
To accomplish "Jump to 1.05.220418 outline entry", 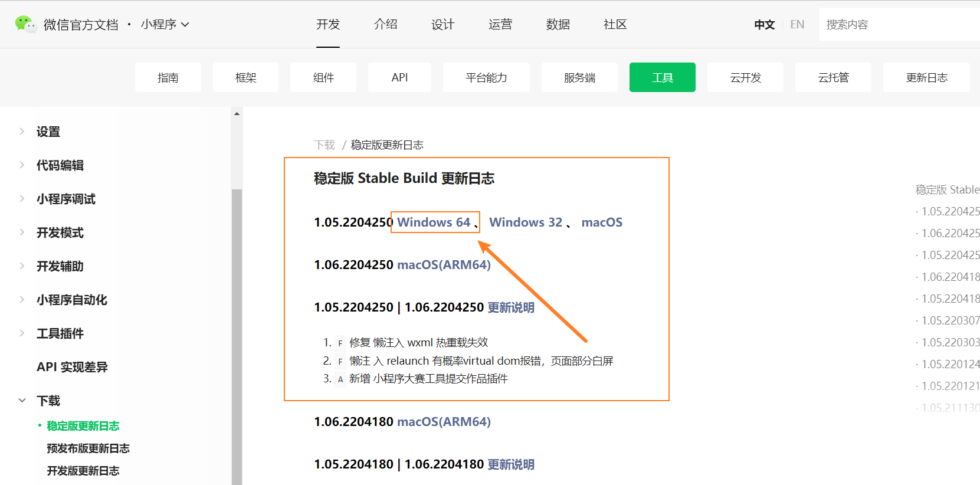I will (950, 299).
